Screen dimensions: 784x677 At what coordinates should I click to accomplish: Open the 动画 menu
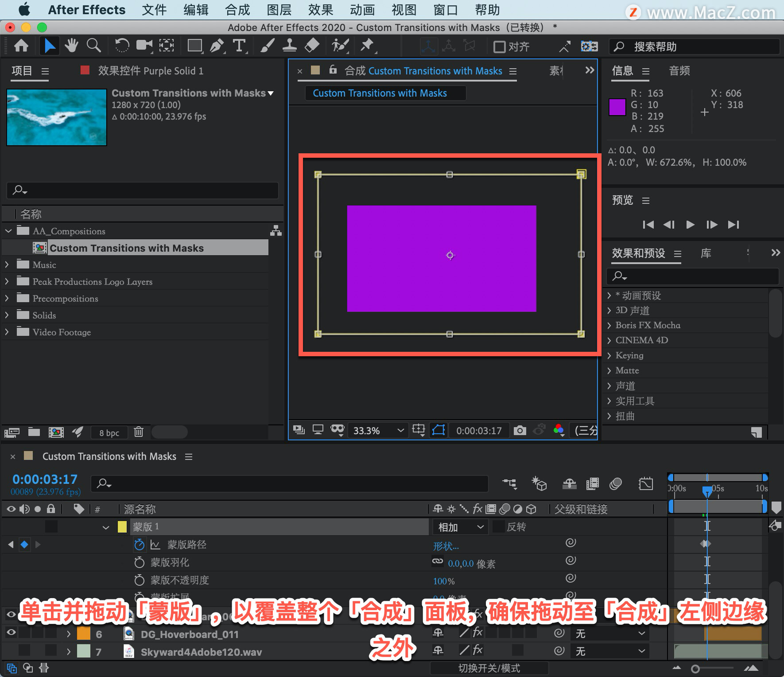tap(362, 10)
